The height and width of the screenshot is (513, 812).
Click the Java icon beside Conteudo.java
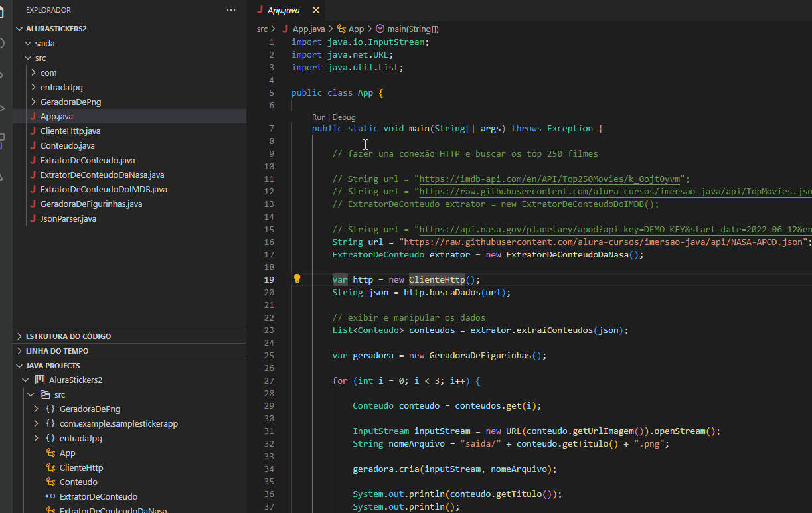33,145
